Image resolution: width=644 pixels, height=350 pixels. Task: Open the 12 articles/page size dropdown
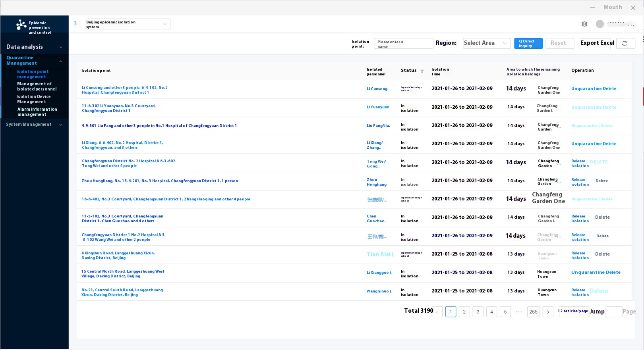[572, 312]
